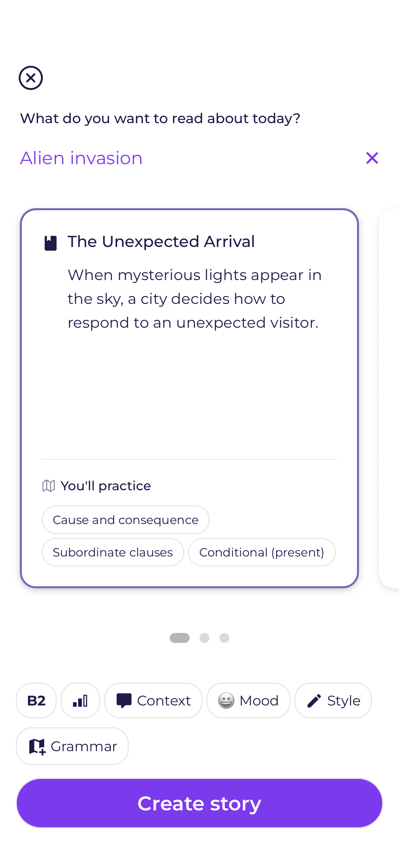Image resolution: width=399 pixels, height=868 pixels.
Task: Click the bar chart difficulty icon
Action: click(80, 700)
